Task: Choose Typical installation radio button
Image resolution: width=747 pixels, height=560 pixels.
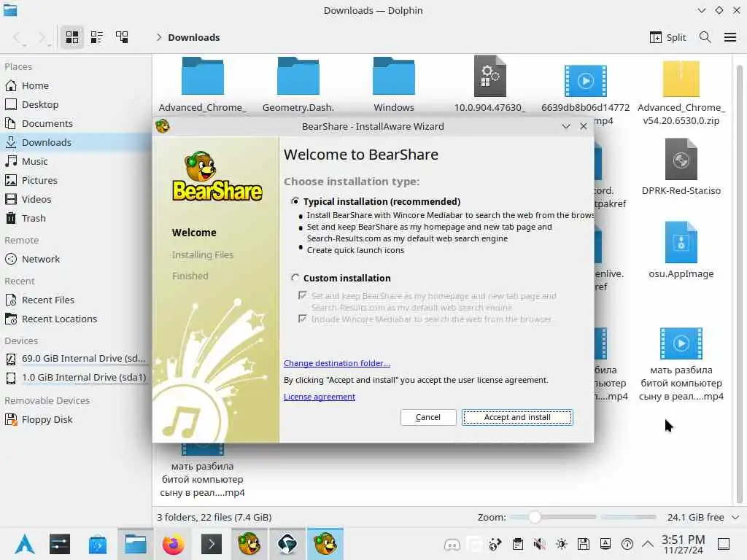Action: pos(295,201)
